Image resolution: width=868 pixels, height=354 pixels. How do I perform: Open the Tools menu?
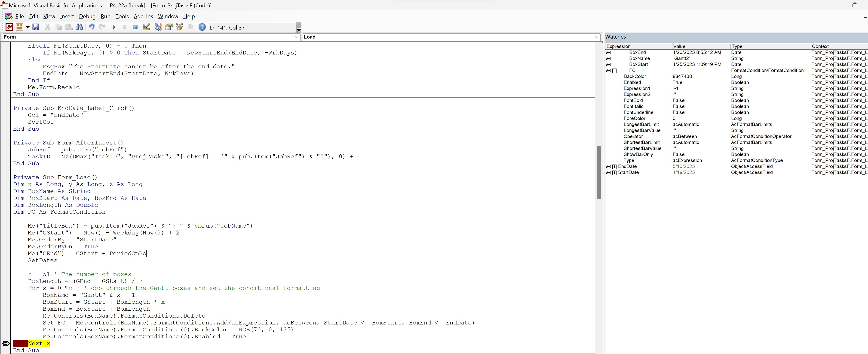click(122, 16)
